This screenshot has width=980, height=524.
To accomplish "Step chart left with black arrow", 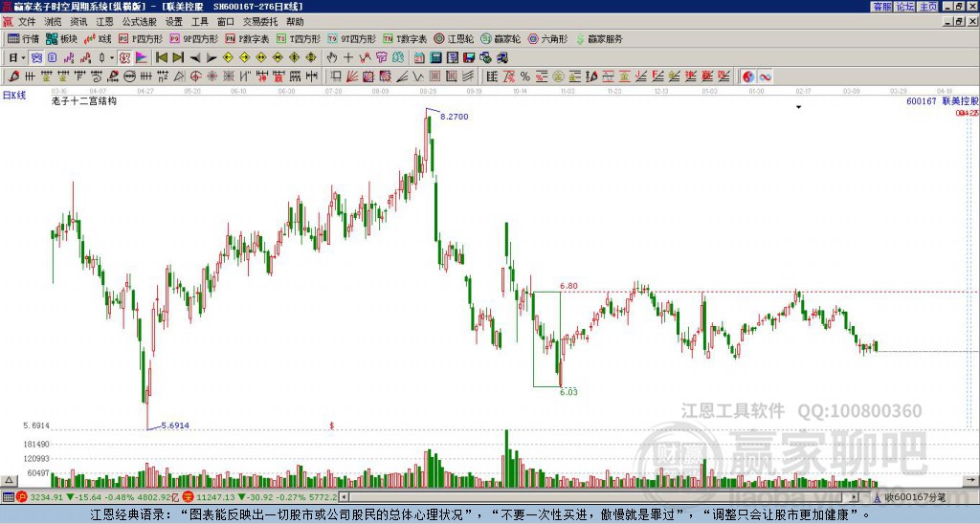I will tap(195, 58).
